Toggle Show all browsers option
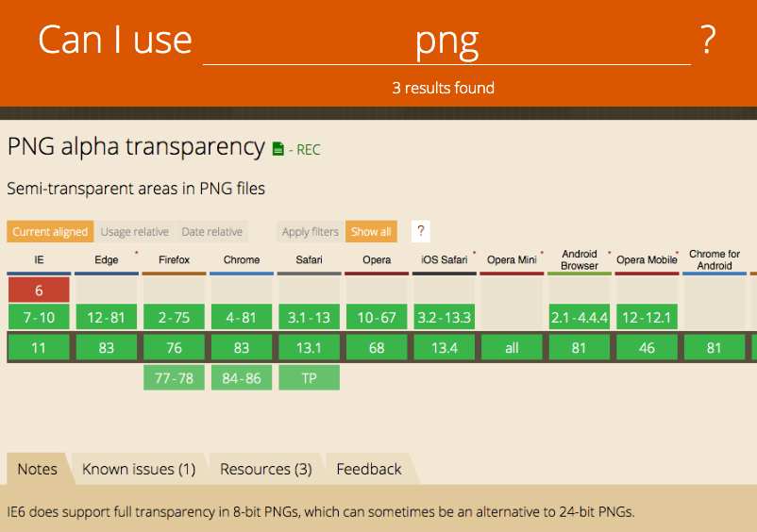This screenshot has width=757, height=532. click(371, 231)
